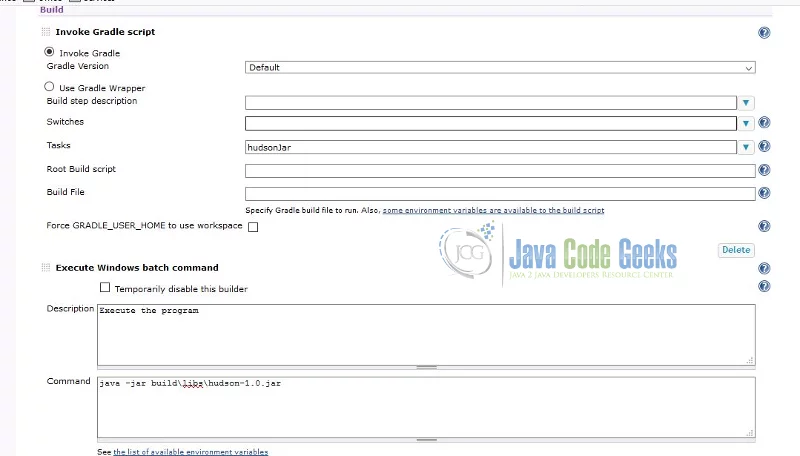Focus the Switches input field
The height and width of the screenshot is (456, 800).
[x=491, y=123]
